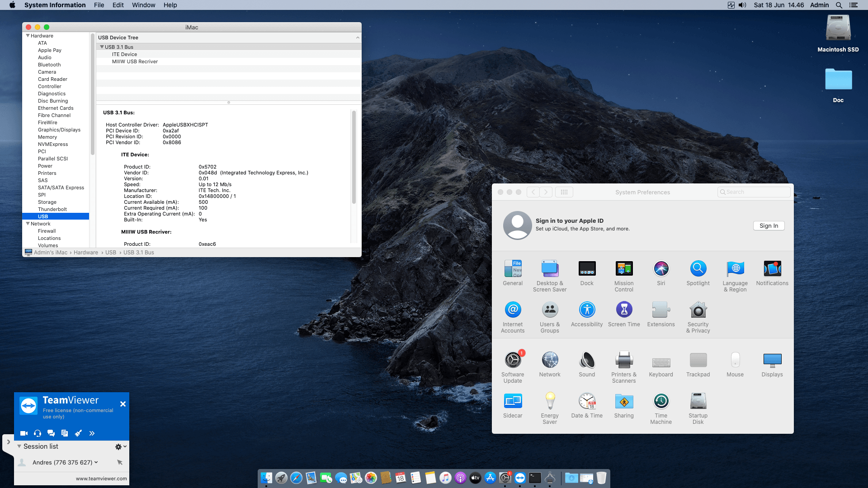This screenshot has height=488, width=868.
Task: Open the Help menu
Action: coord(170,5)
